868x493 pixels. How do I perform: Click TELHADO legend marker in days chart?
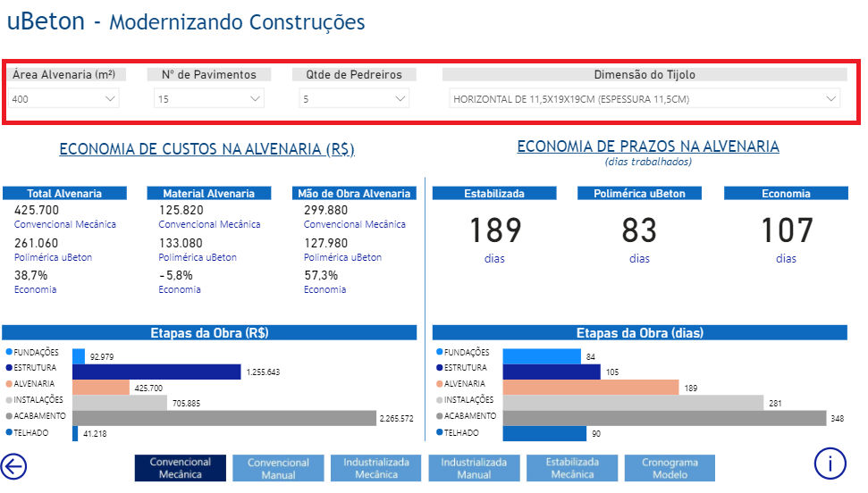pyautogui.click(x=440, y=432)
